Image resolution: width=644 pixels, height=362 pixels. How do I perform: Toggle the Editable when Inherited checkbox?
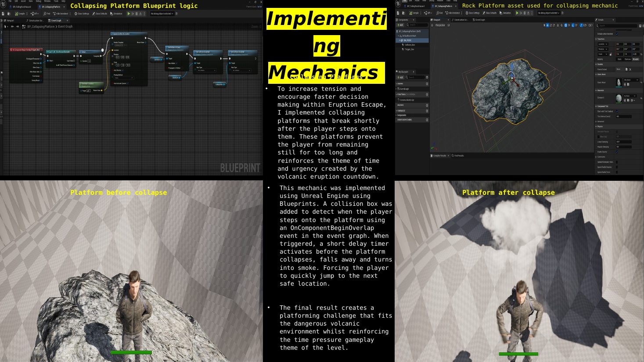click(x=617, y=34)
